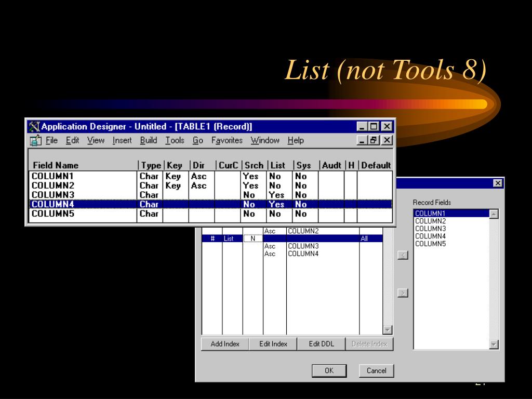
Task: Select COLUMN2 in the record field grid
Action: 52,185
